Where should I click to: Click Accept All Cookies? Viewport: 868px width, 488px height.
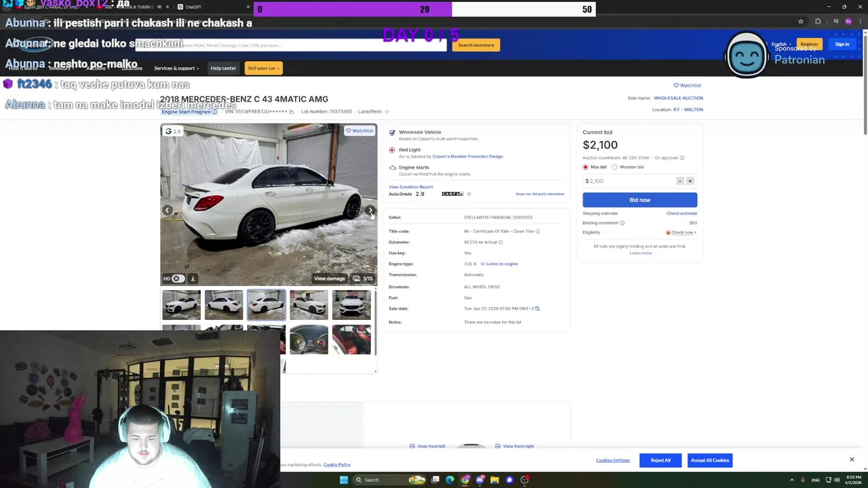point(710,460)
